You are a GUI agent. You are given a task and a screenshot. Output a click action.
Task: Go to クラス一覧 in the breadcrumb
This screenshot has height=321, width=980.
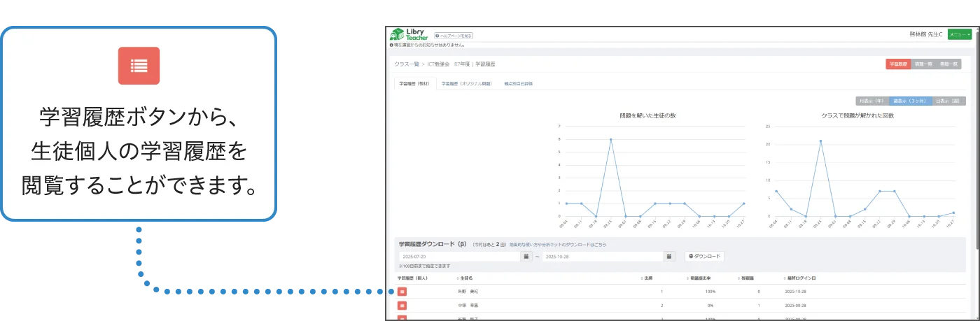coord(407,64)
